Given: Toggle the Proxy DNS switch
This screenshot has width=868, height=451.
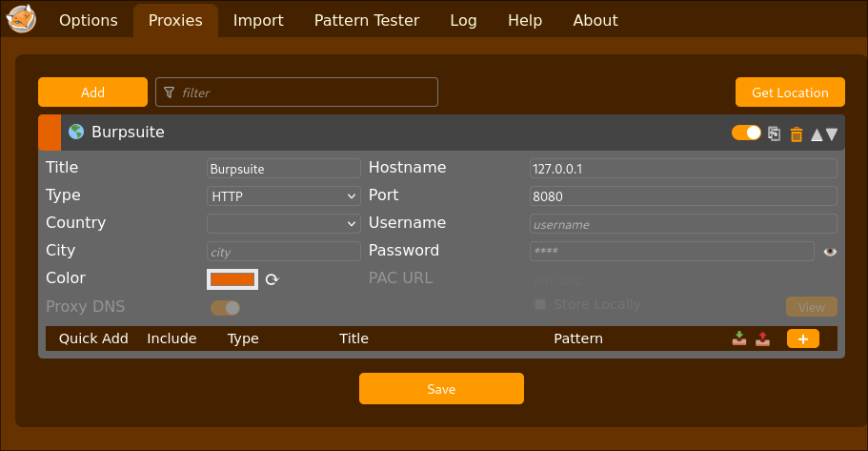Looking at the screenshot, I should click(x=225, y=307).
